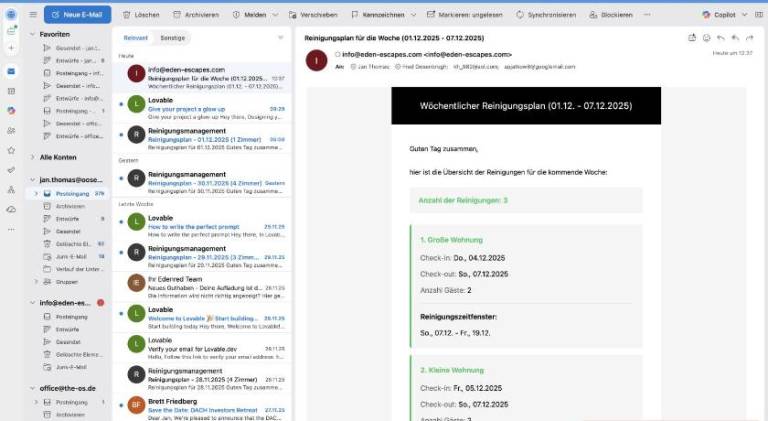
Task: Open the Kennzeichnen dropdown arrow
Action: 413,15
